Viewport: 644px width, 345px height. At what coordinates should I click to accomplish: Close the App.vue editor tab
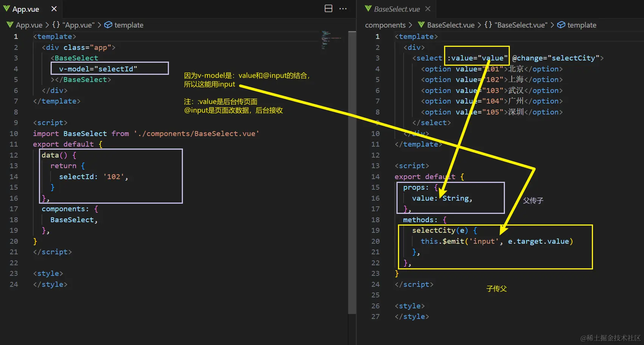point(54,9)
